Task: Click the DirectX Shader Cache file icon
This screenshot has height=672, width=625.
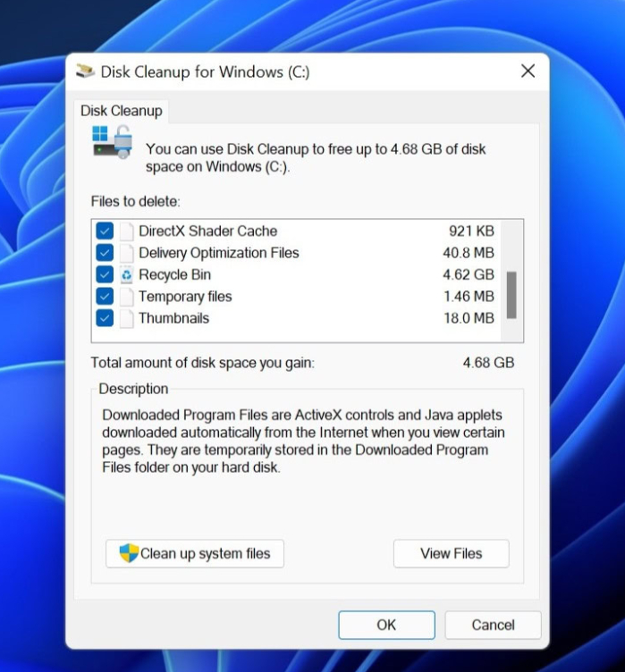Action: pos(127,231)
